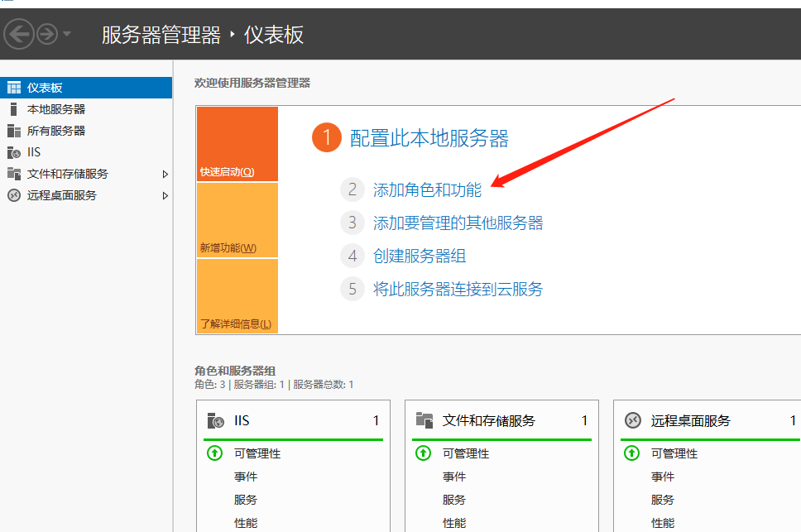Viewport: 801px width, 532px height.
Task: Click the 配置此本地服务器 link
Action: click(x=429, y=138)
